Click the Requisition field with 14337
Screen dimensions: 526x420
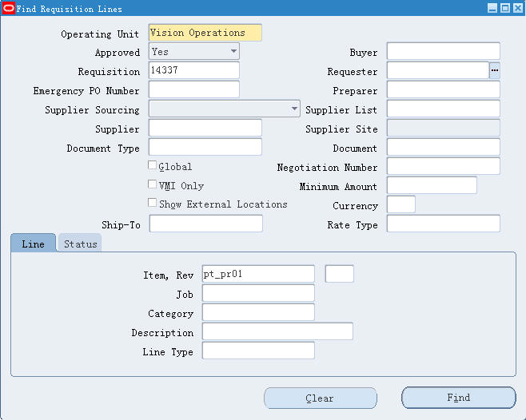(194, 70)
